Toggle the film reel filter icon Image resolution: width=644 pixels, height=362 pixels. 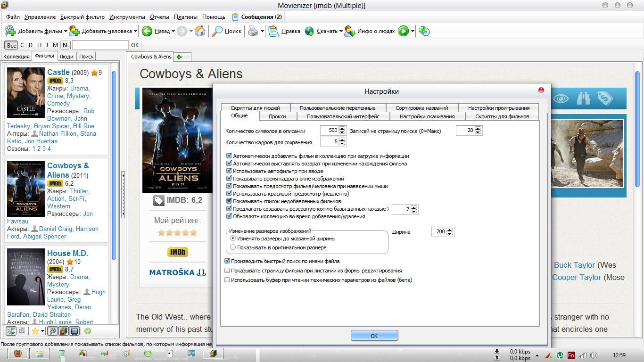coord(53,331)
